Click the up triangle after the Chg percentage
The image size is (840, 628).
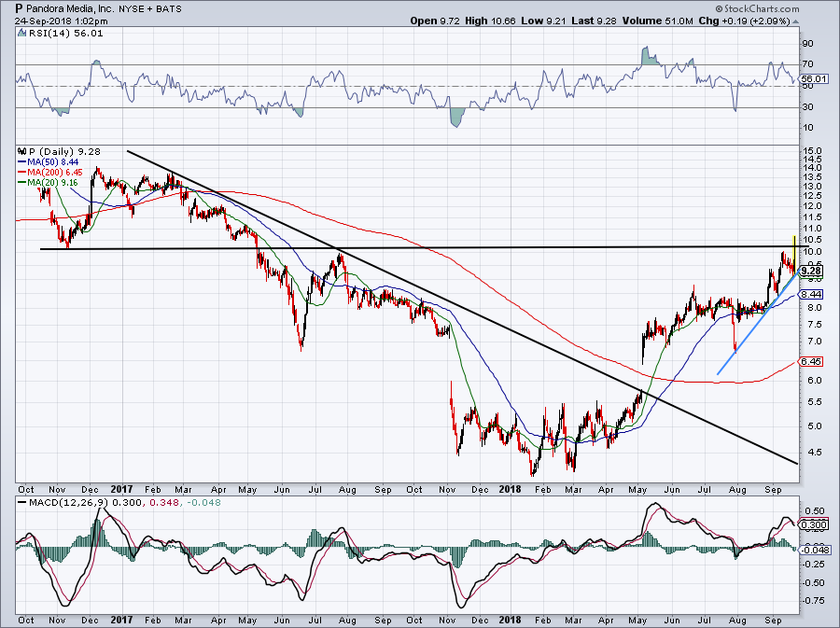(x=795, y=21)
